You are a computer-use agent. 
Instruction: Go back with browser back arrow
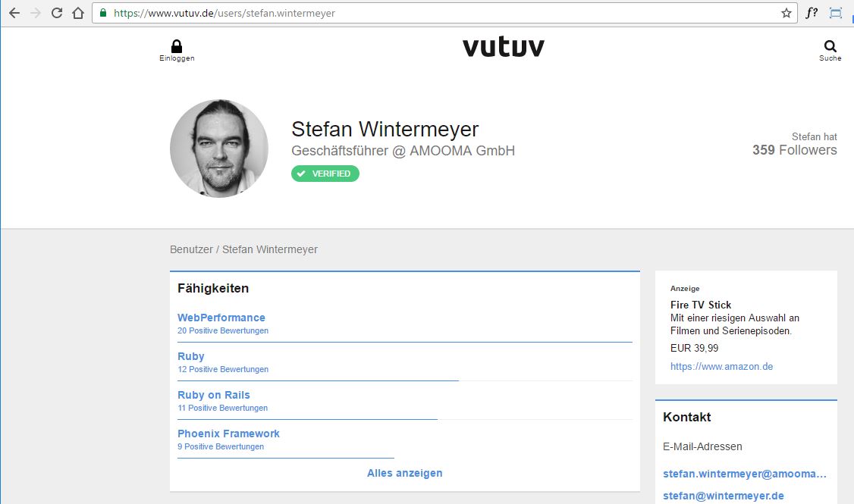click(x=14, y=13)
